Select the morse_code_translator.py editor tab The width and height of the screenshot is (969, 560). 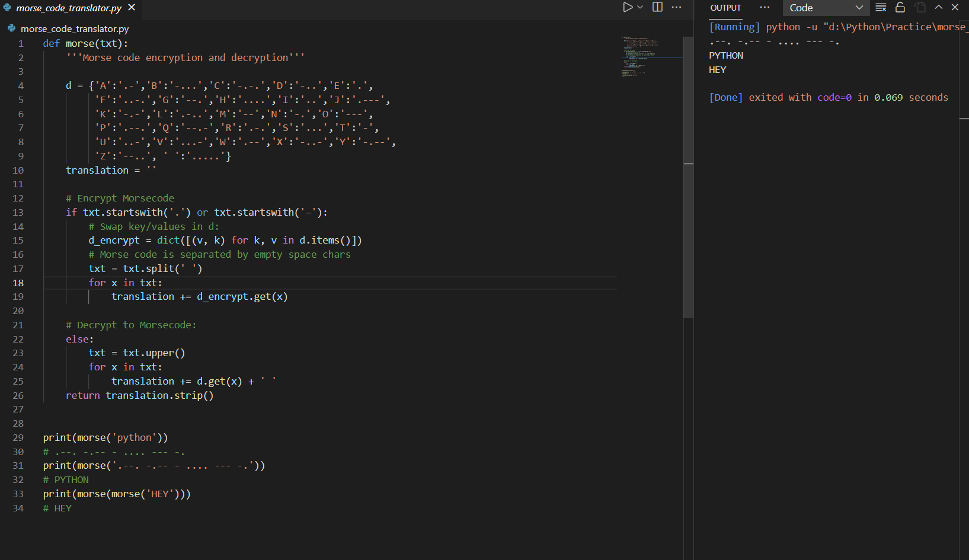point(69,8)
